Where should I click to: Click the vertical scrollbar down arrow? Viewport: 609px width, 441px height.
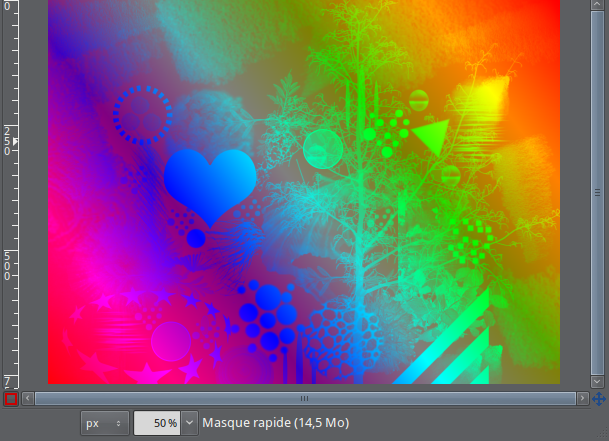pos(598,381)
